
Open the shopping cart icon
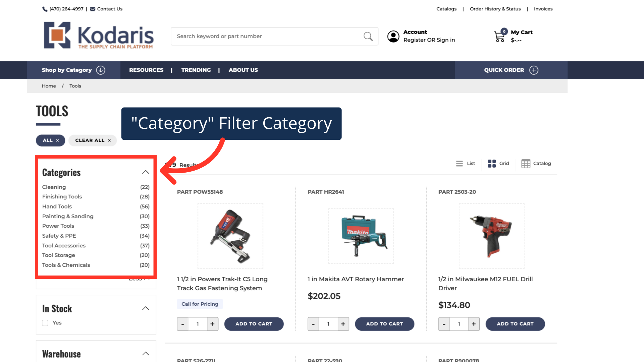point(499,36)
